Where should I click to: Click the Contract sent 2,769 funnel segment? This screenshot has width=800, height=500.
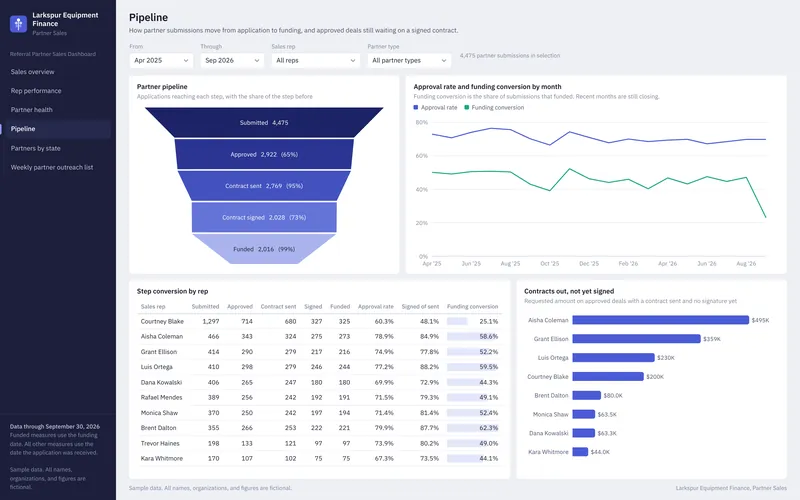tap(264, 186)
